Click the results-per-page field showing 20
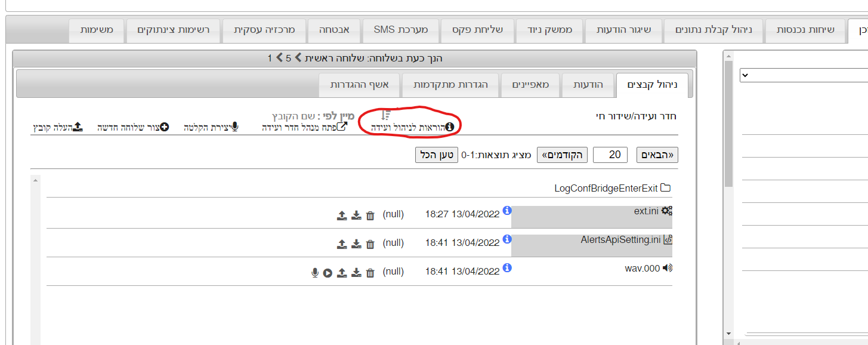The image size is (868, 345). (x=610, y=155)
